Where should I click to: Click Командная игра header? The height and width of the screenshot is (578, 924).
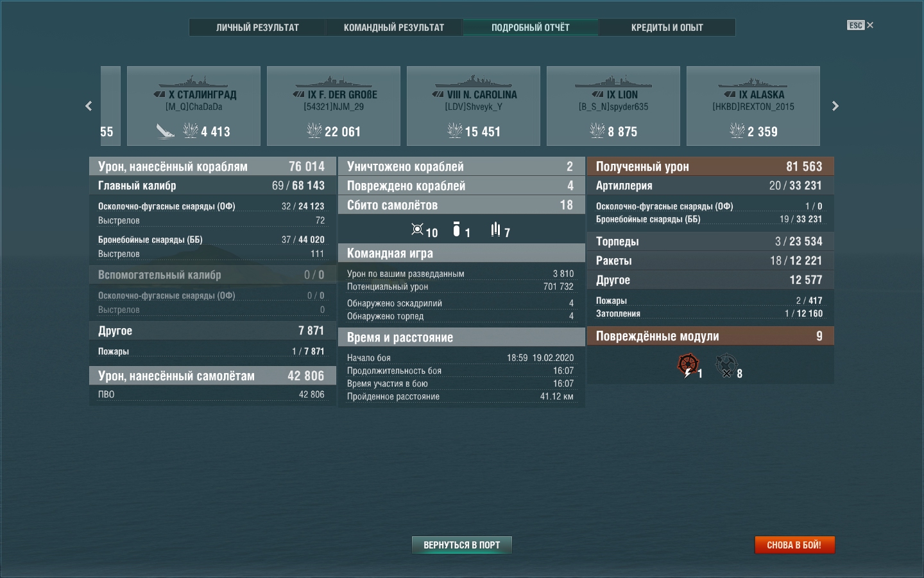tap(461, 253)
